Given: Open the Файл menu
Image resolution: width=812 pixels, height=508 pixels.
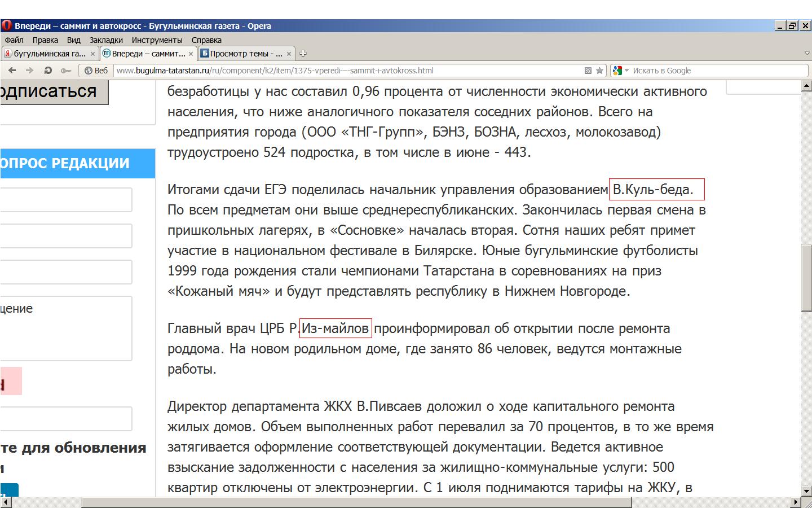Looking at the screenshot, I should [x=14, y=40].
